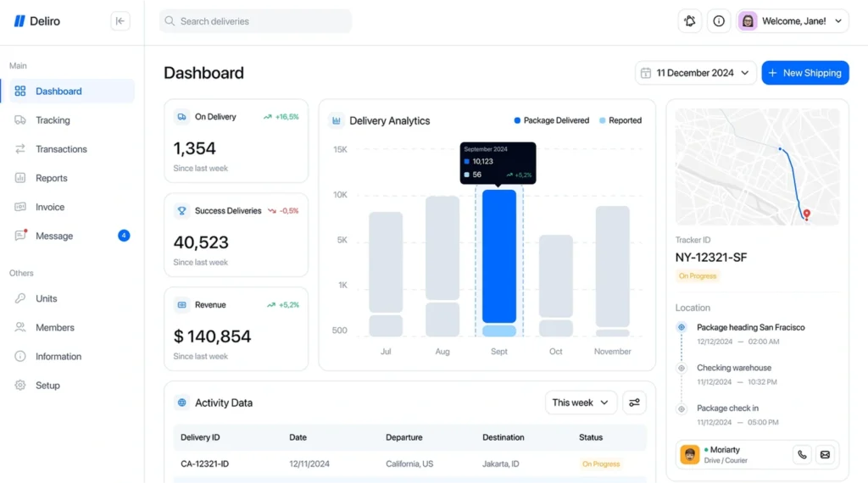The height and width of the screenshot is (483, 868).
Task: Toggle the Reported legend series
Action: click(x=620, y=120)
